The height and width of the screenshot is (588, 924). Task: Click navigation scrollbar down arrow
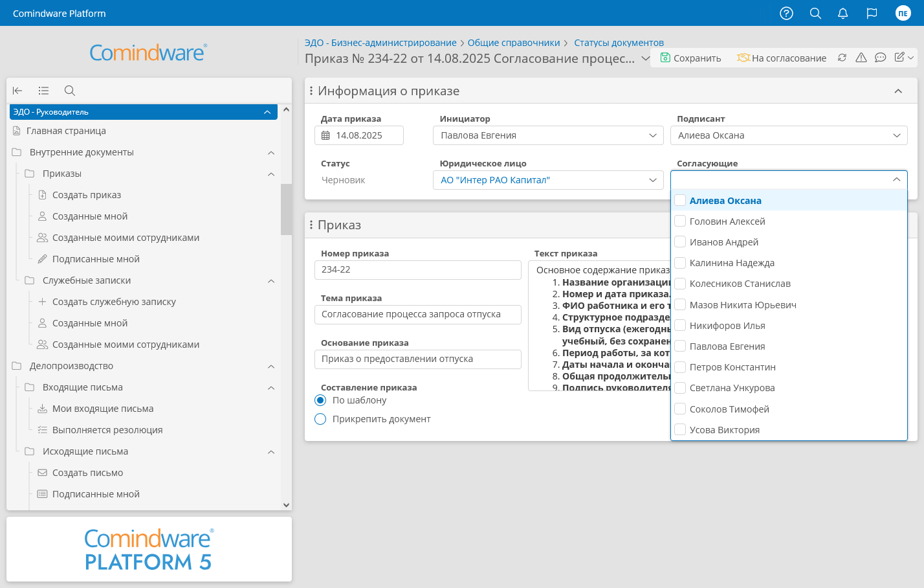286,505
